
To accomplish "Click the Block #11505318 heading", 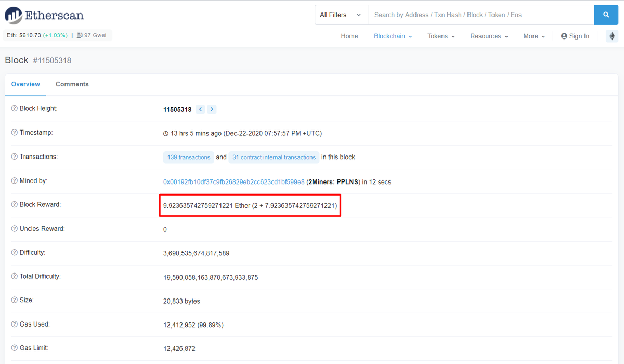I will [38, 60].
